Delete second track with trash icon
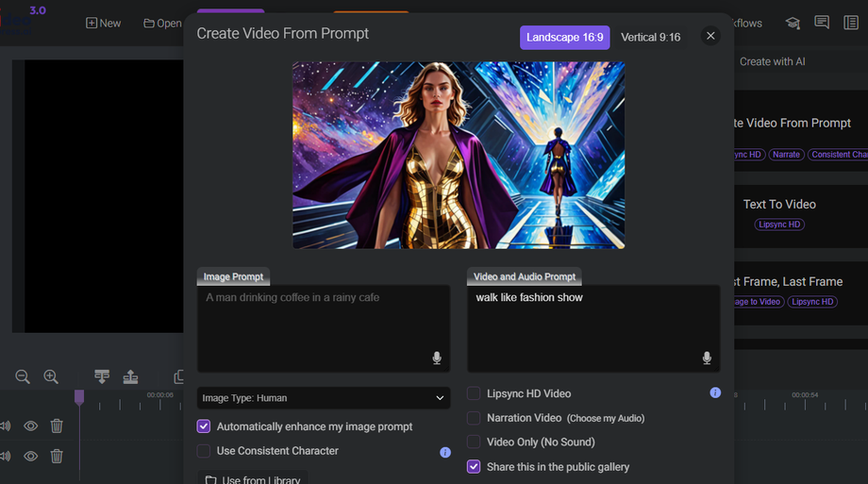The image size is (868, 484). (x=57, y=456)
